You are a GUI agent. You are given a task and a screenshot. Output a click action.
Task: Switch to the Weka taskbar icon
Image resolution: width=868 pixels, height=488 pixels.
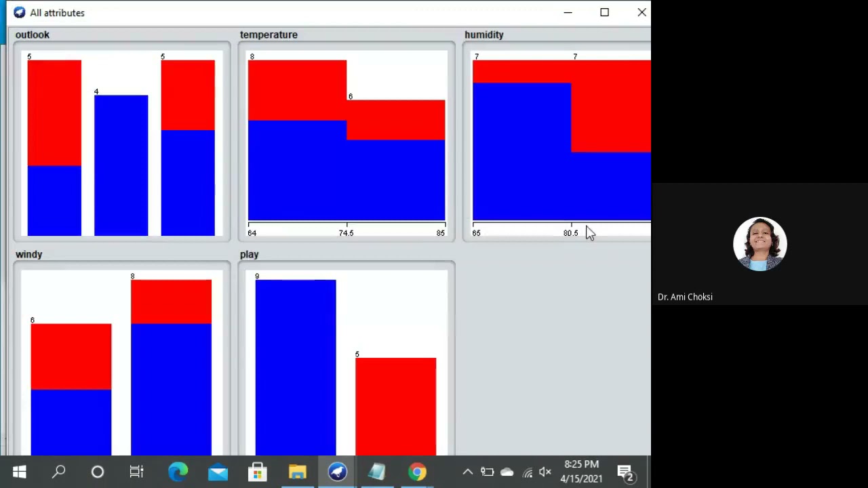tap(337, 472)
